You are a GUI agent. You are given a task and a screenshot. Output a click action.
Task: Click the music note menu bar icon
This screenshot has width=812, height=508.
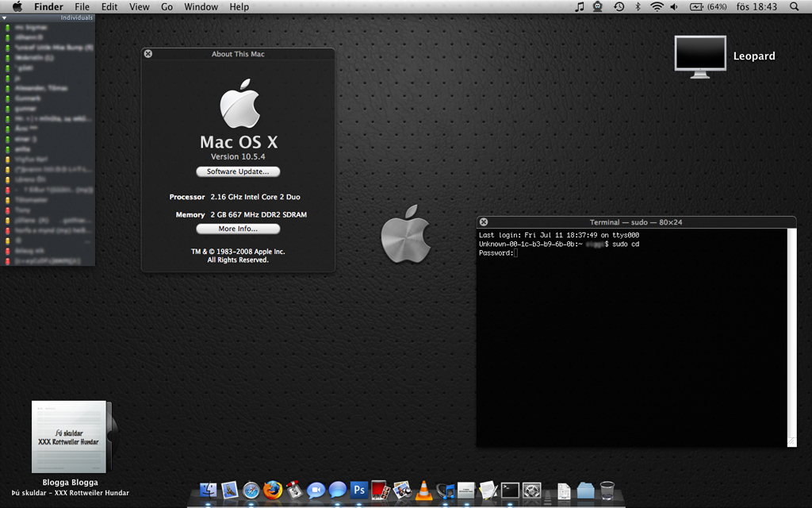coord(580,6)
